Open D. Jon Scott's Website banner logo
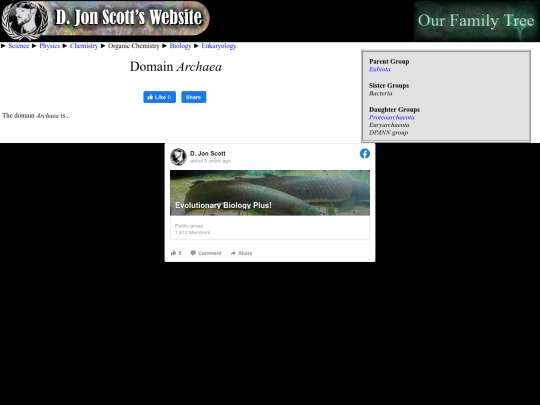 click(105, 20)
